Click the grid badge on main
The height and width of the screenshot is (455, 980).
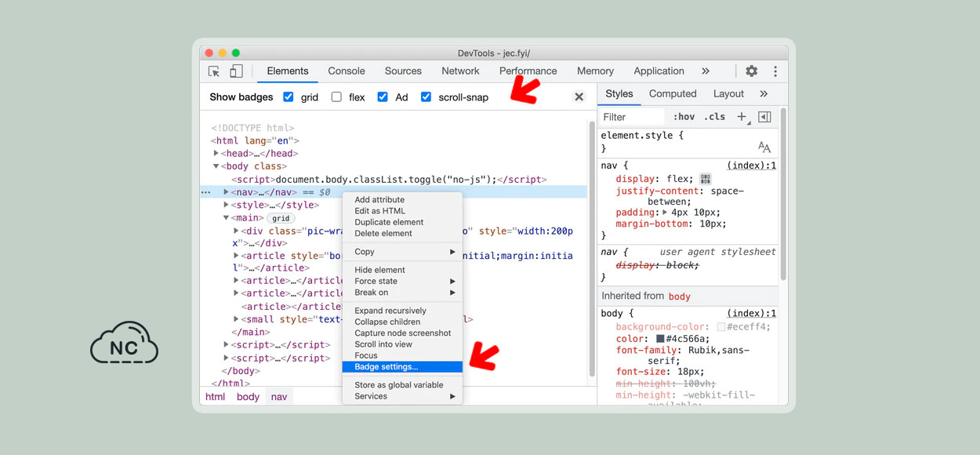(x=281, y=218)
